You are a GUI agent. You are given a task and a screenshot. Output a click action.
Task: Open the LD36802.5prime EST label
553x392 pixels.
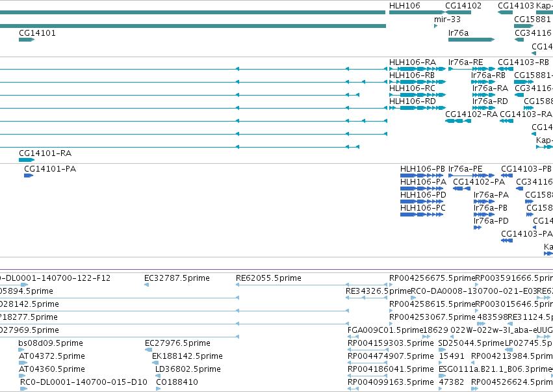(x=188, y=369)
